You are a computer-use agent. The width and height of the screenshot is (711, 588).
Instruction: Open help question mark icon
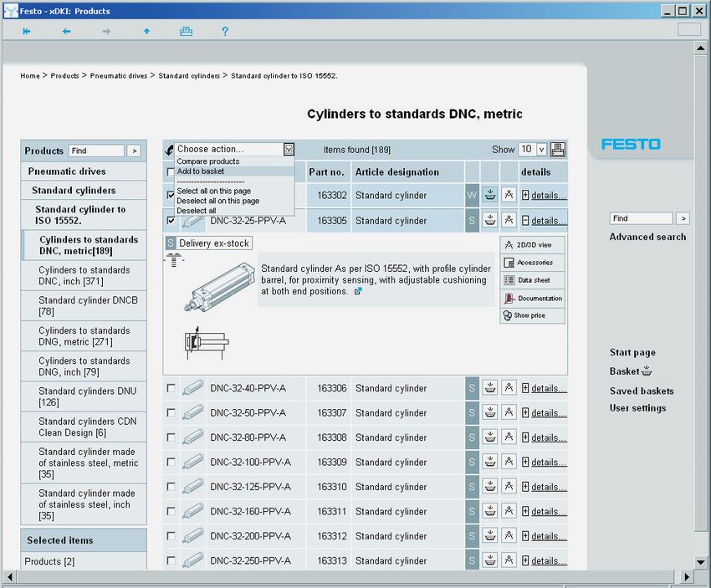(x=225, y=31)
